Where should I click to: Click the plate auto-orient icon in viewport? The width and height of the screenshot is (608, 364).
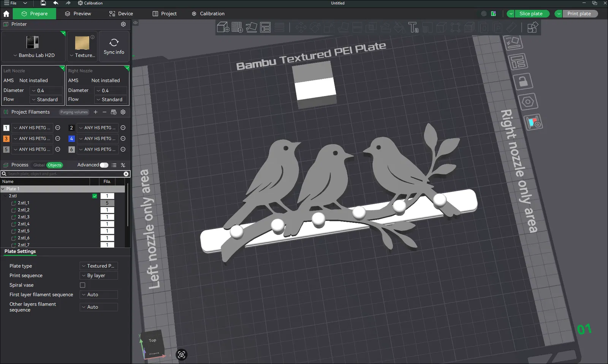click(513, 43)
